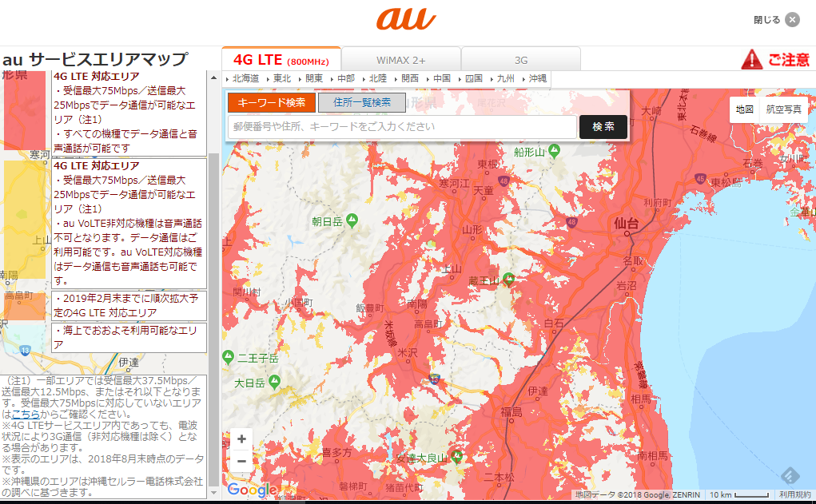The image size is (816, 504).
Task: Click the 石巻 label on the map
Action: click(753, 163)
